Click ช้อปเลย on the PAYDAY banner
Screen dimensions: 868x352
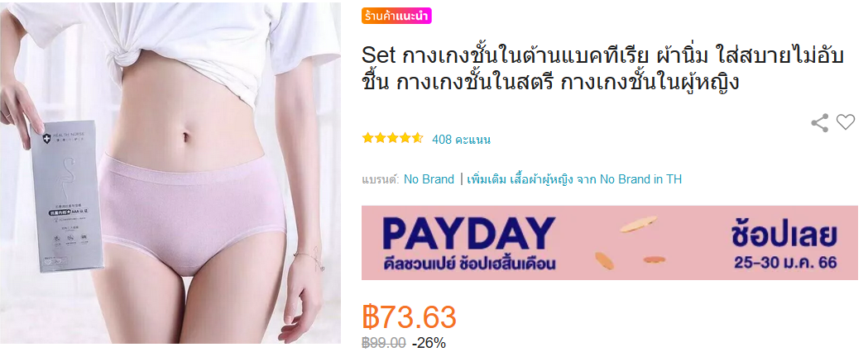[784, 235]
